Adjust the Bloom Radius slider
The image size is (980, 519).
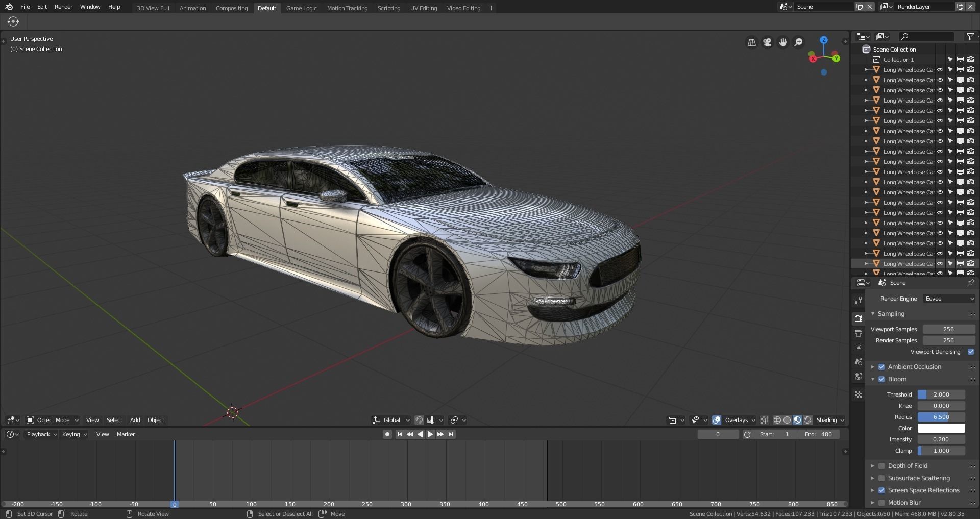click(941, 417)
